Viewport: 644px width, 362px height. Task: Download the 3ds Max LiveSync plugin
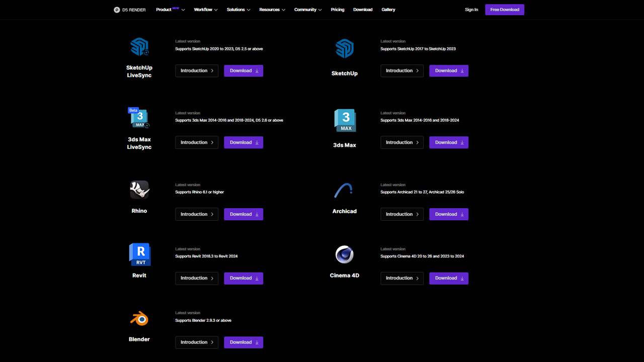[x=244, y=142]
